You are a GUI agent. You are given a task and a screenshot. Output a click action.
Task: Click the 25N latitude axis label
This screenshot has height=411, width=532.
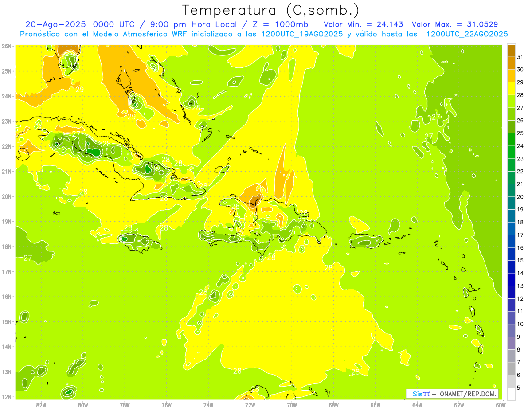6,71
